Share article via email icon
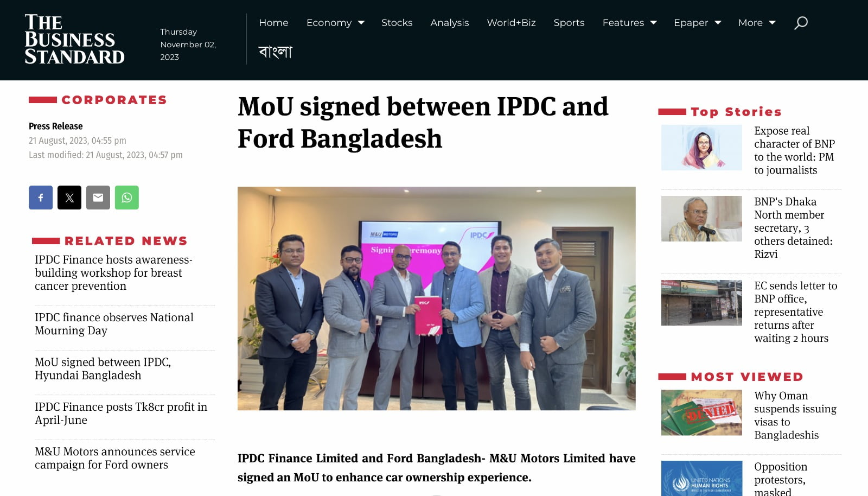The width and height of the screenshot is (868, 496). (98, 198)
